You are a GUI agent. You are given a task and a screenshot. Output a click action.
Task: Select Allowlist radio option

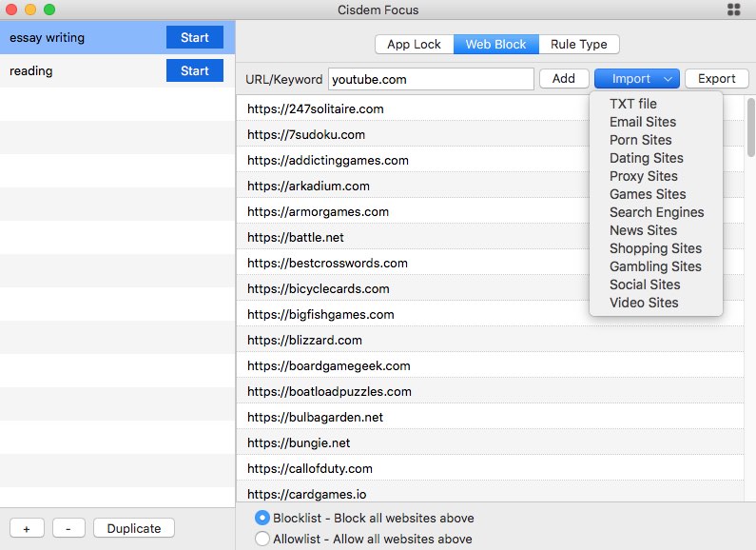pos(262,539)
